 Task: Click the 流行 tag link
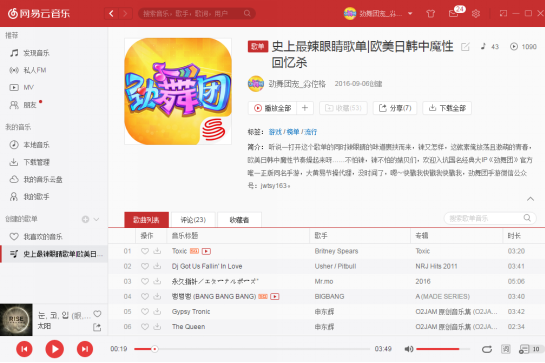311,132
